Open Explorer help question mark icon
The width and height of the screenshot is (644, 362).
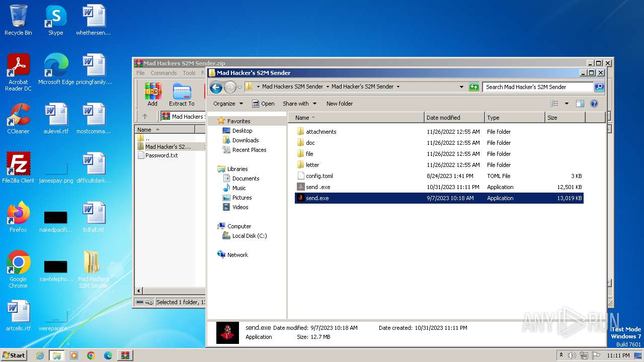click(594, 104)
